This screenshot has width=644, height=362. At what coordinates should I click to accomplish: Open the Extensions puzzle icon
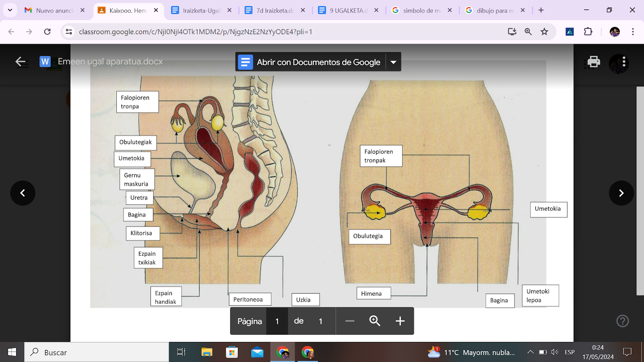[588, 32]
